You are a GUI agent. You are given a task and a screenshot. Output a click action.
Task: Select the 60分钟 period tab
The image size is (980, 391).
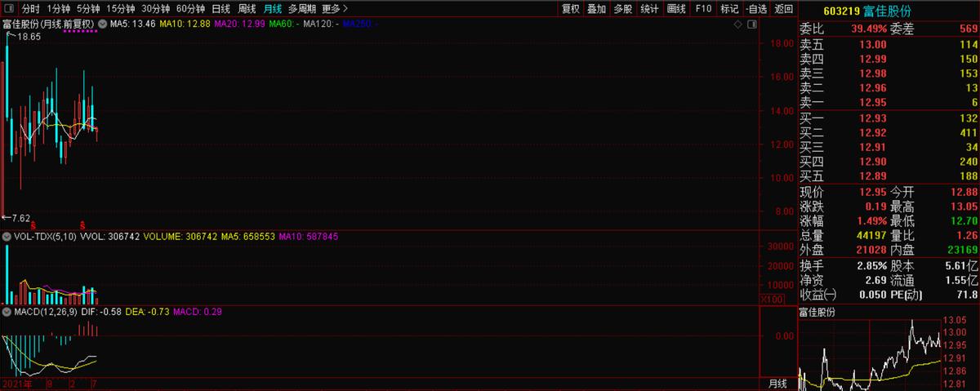coord(190,9)
